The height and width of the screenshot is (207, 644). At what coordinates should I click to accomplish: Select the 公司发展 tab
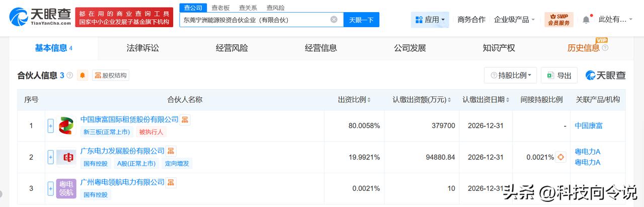[x=410, y=48]
